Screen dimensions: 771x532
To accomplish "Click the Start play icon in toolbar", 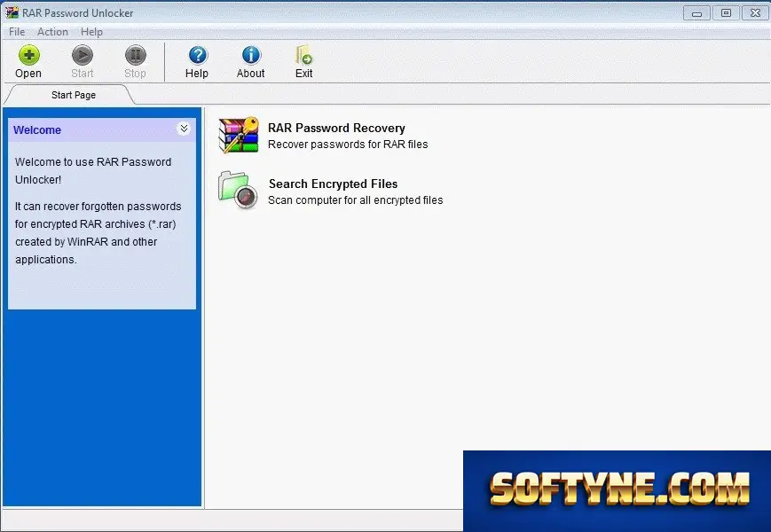I will 83,55.
